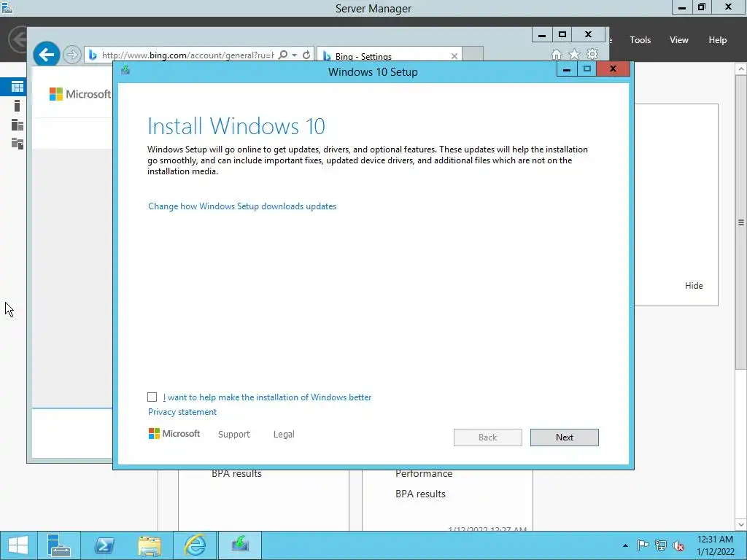This screenshot has height=560, width=747.
Task: Click the Microsoft logo on Bing page
Action: click(x=80, y=94)
